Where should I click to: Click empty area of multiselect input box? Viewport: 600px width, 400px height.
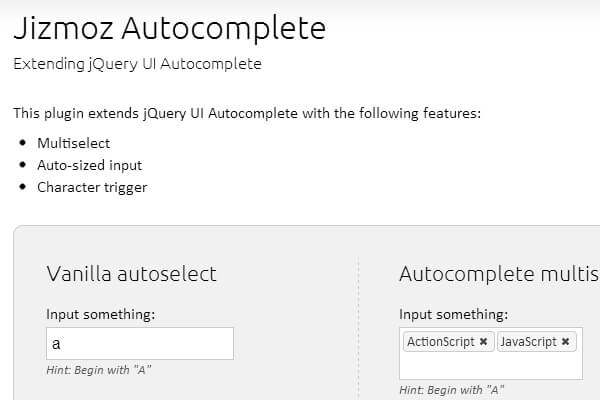pyautogui.click(x=490, y=366)
